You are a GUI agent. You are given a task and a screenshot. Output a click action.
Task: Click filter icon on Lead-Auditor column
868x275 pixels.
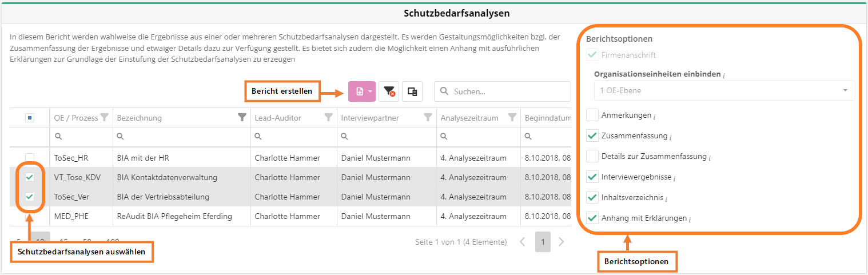point(328,118)
